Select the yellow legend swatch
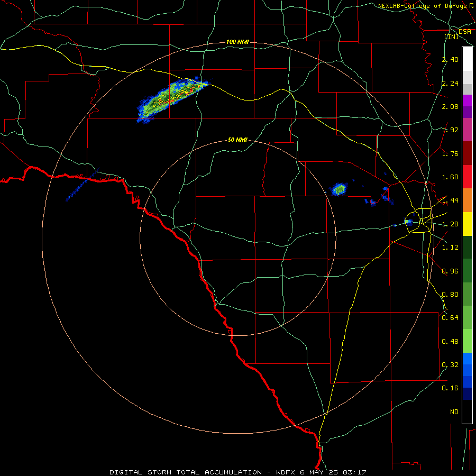This screenshot has height=476, width=476. click(467, 224)
